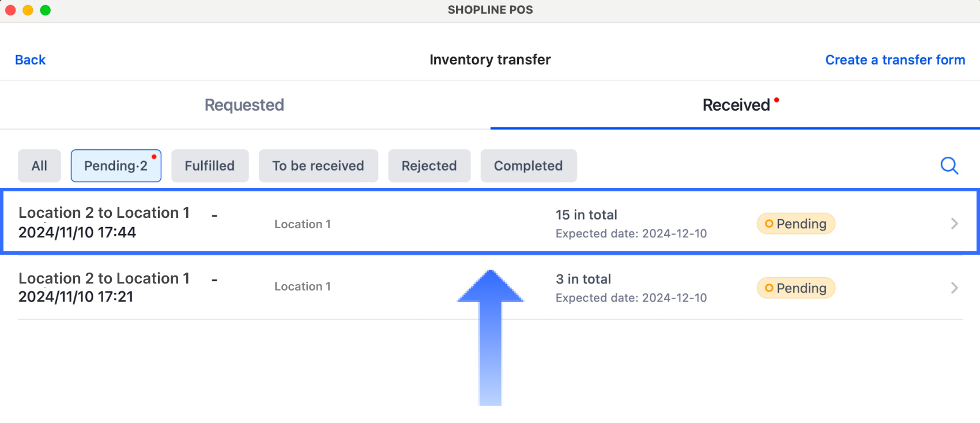Filter by To be received status
980x423 pixels.
(318, 166)
